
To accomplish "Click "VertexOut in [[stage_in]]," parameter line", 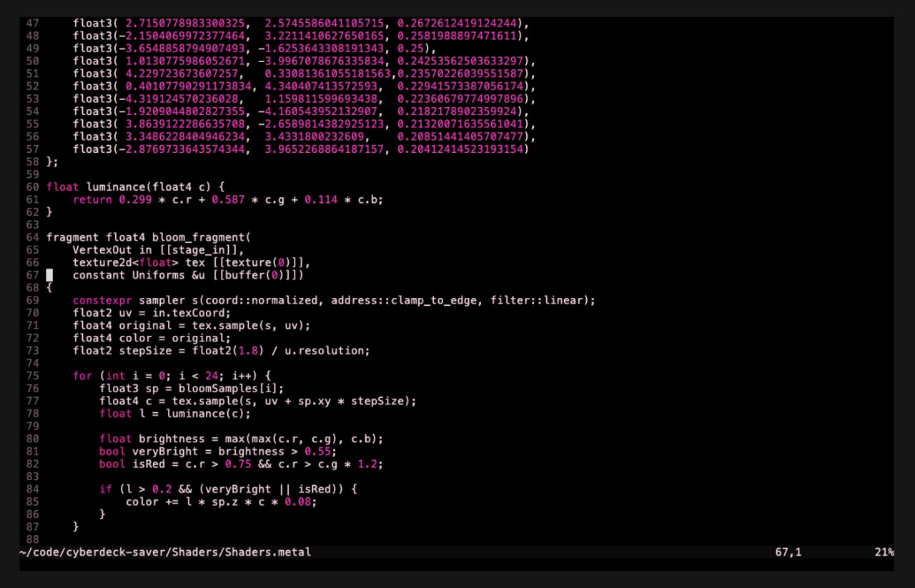I will (159, 250).
